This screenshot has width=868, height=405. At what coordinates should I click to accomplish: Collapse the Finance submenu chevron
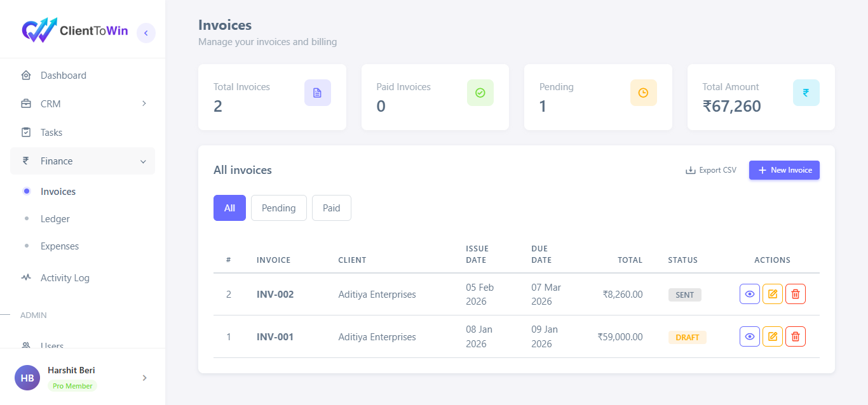pos(143,161)
